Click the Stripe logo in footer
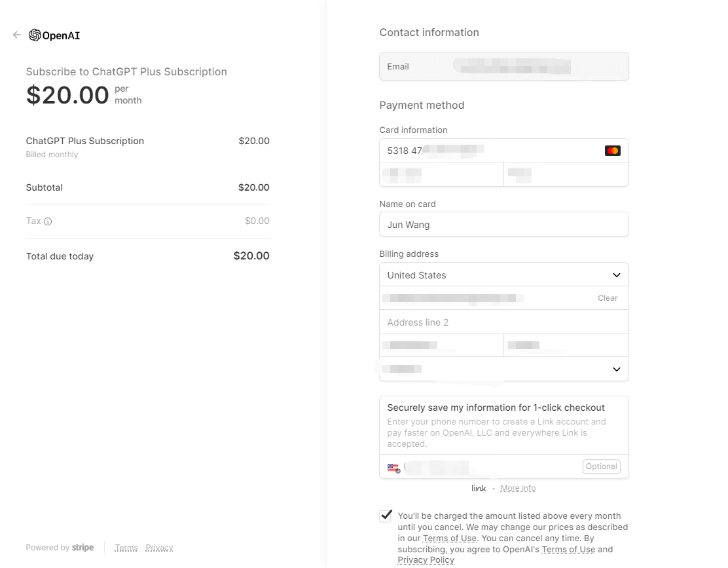 pyautogui.click(x=82, y=548)
